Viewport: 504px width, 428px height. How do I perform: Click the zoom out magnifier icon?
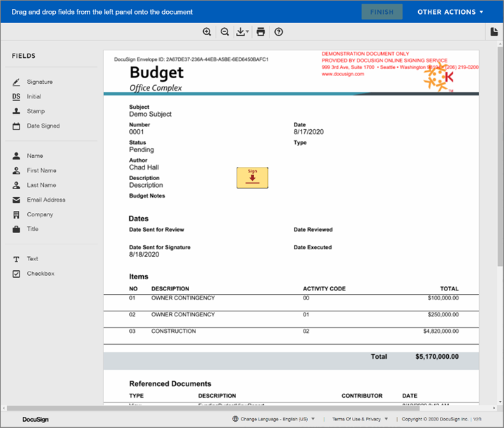(225, 32)
